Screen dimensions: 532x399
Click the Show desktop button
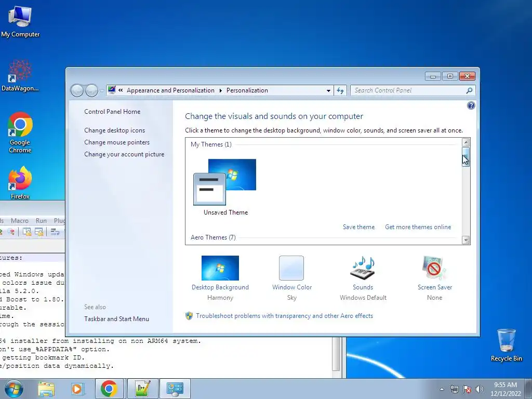[x=529, y=389]
